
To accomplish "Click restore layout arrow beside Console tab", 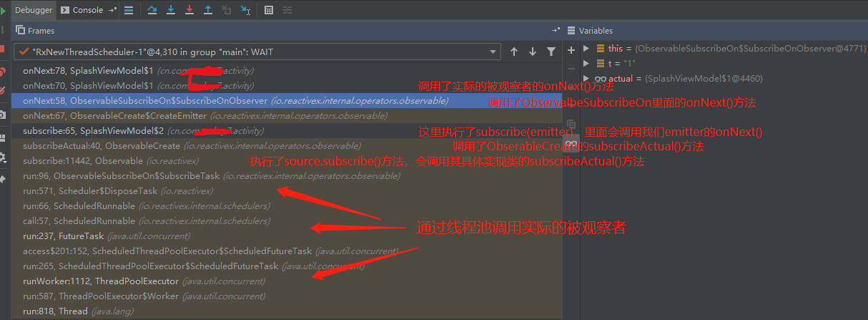I will [113, 10].
